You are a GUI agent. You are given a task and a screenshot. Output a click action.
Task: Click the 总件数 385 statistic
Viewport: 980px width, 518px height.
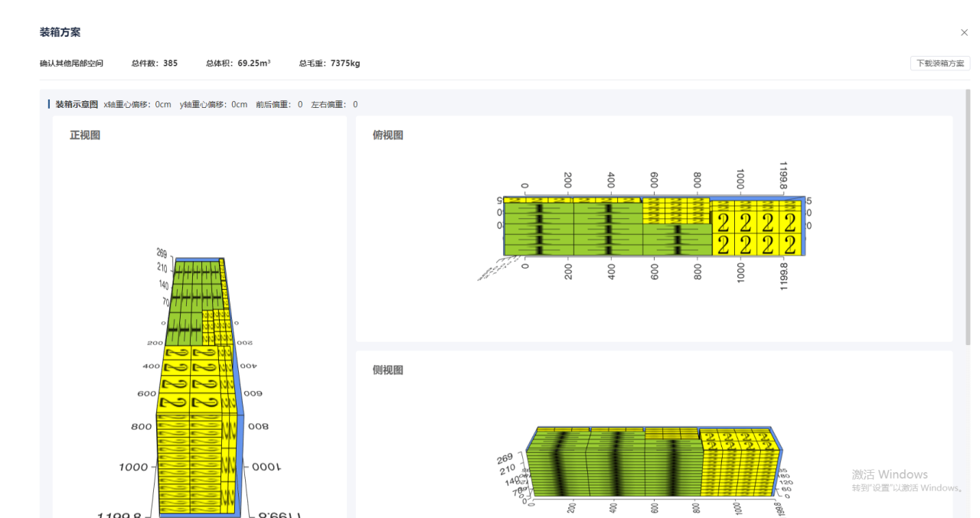click(x=154, y=64)
